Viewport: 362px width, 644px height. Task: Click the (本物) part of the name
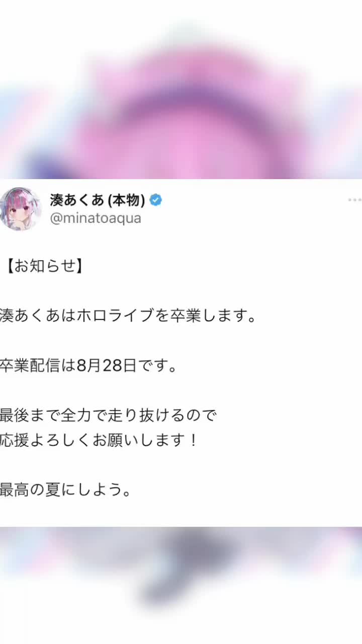coord(127,200)
